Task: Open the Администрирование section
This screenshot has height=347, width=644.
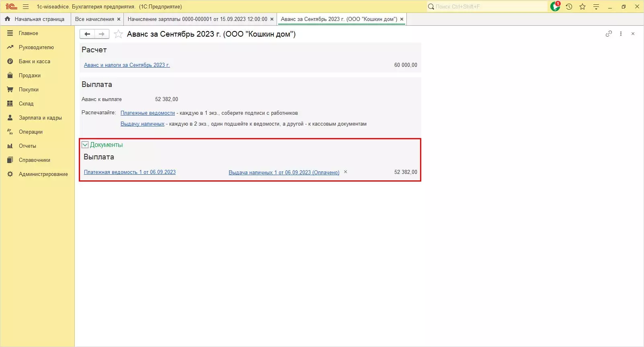Action: click(43, 174)
